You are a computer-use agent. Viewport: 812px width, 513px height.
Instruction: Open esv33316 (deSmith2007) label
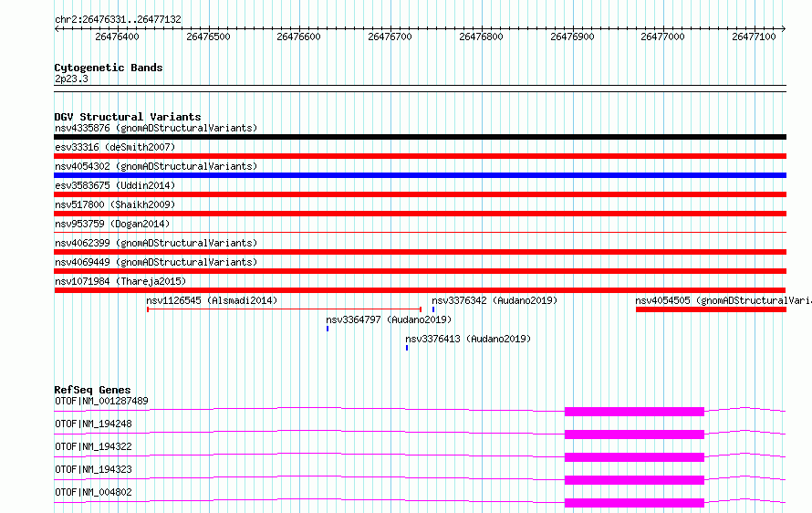(x=115, y=147)
